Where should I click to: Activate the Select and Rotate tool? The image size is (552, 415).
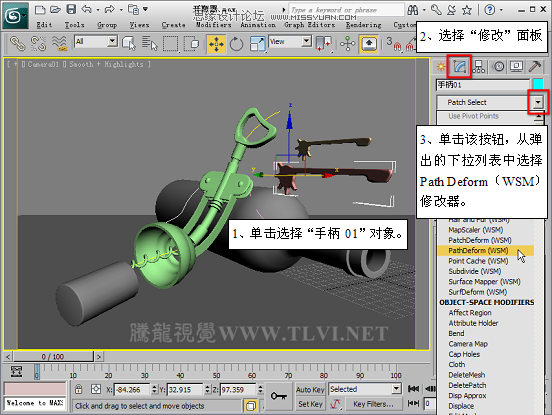[236, 44]
